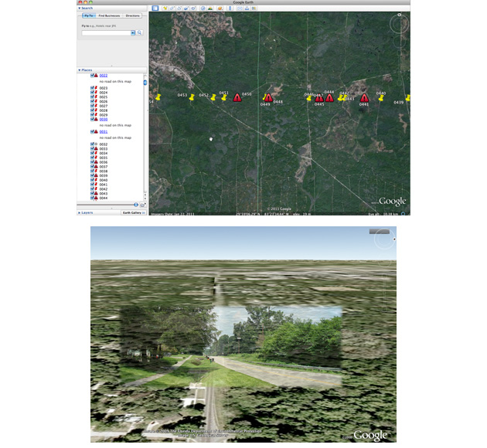Collapse the Search panel triangle
The height and width of the screenshot is (448, 487).
[x=80, y=8]
